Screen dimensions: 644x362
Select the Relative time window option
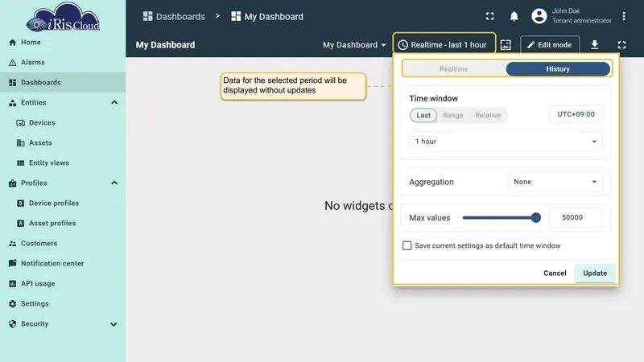488,115
